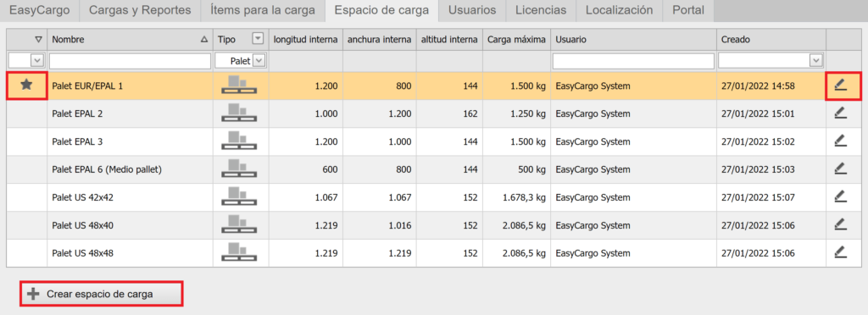Click the Crear espacio de carga button

(102, 294)
